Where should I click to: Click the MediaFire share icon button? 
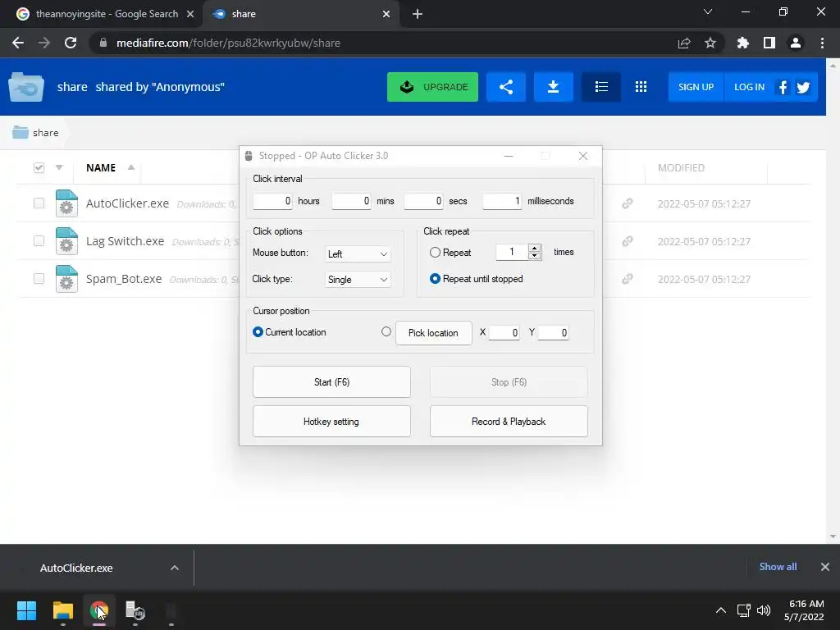tap(505, 87)
